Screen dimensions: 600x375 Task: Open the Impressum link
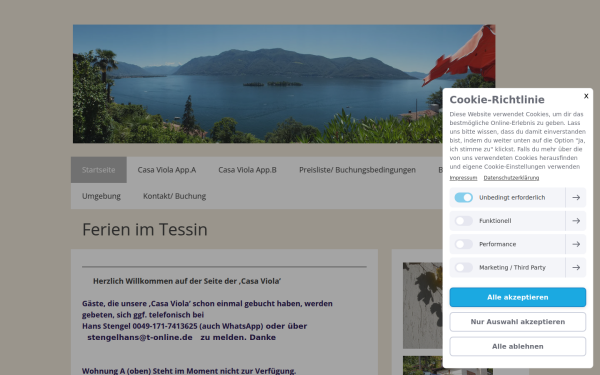tap(463, 178)
